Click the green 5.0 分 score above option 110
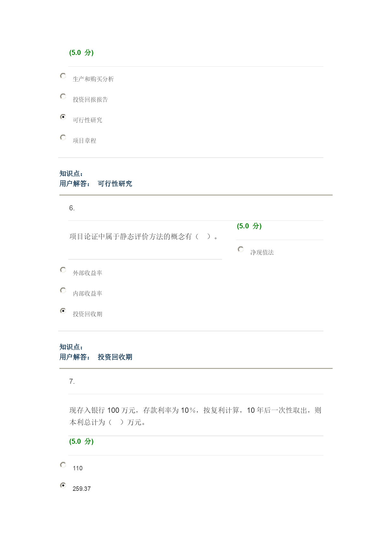The height and width of the screenshot is (554, 392). click(81, 441)
